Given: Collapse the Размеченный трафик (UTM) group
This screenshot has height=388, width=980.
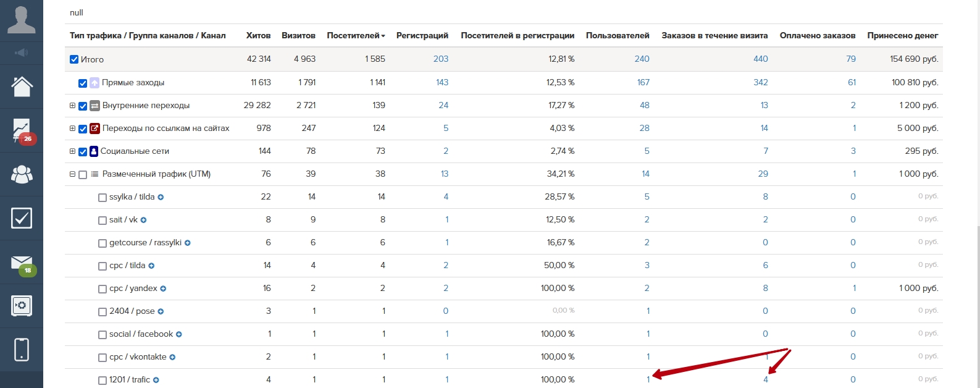Looking at the screenshot, I should (x=72, y=174).
